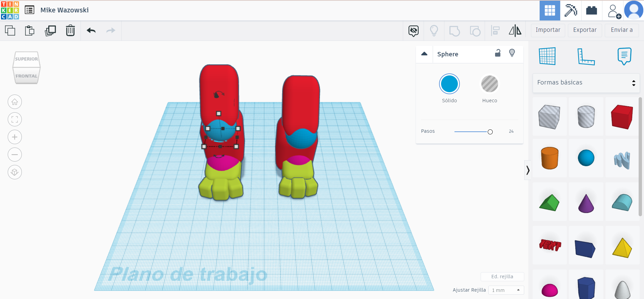644x299 pixels.
Task: Switch to Blocks pickaxe view
Action: coord(571,10)
